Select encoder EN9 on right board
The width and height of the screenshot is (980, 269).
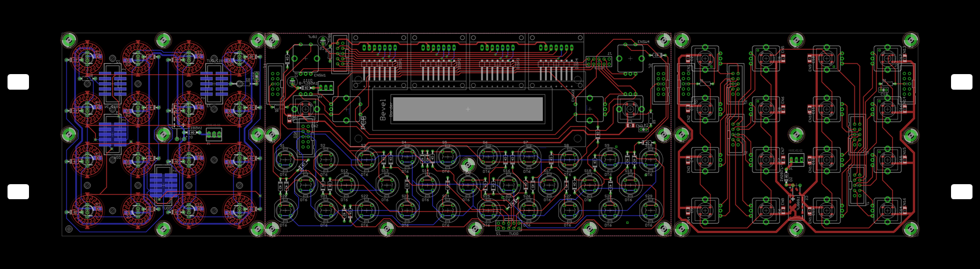(x=826, y=58)
